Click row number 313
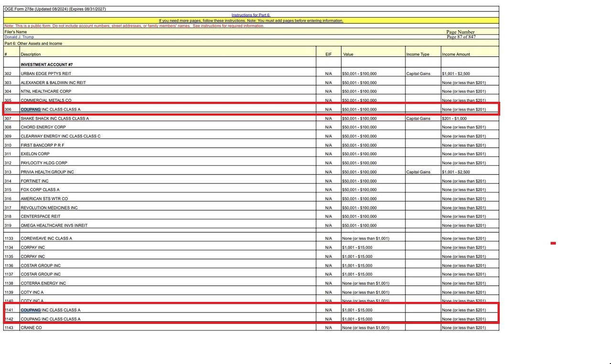Image resolution: width=611 pixels, height=364 pixels. pyautogui.click(x=8, y=172)
